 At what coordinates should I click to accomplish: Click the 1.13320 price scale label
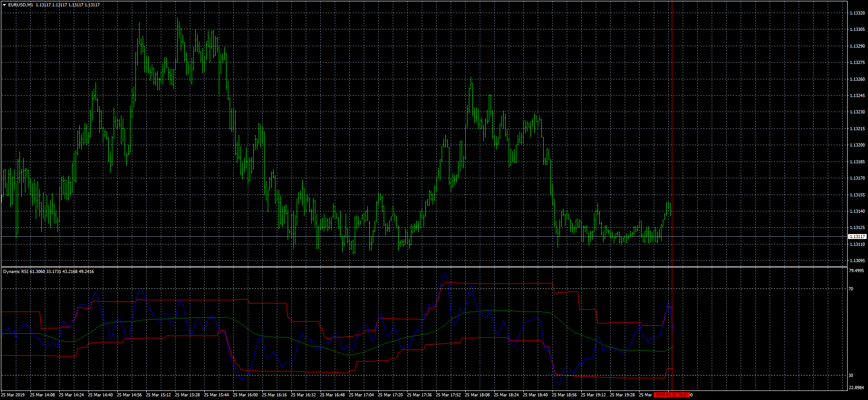coord(857,13)
